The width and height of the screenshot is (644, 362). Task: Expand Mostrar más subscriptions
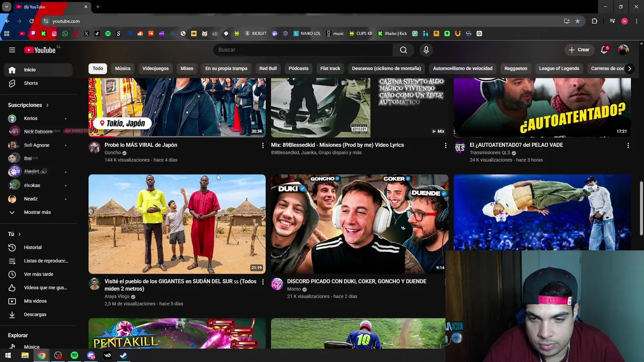(38, 212)
